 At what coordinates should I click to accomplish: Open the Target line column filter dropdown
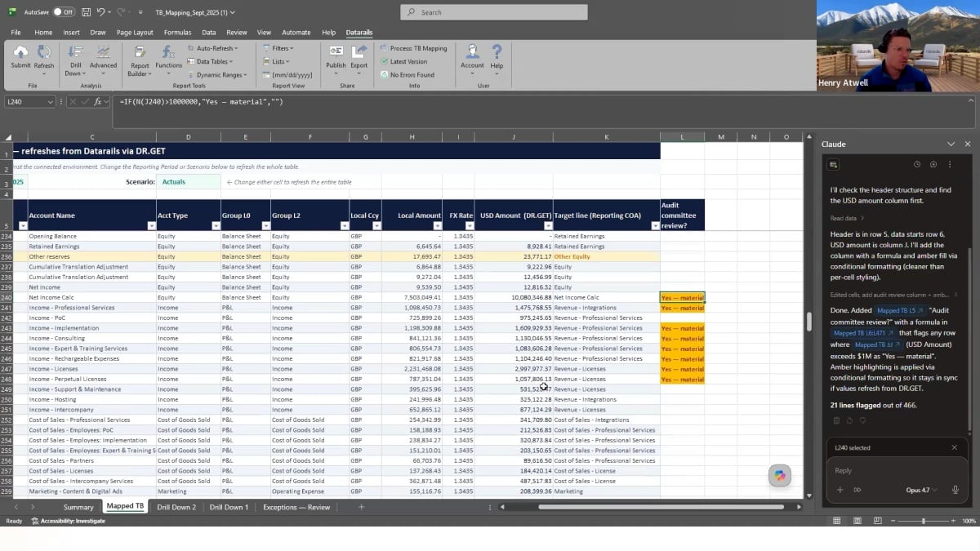655,225
